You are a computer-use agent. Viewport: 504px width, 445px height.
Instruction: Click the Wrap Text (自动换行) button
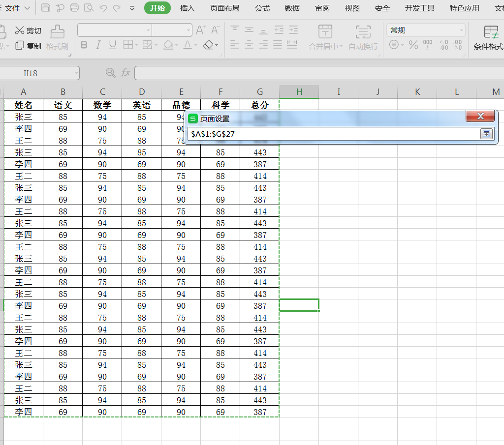pos(363,37)
